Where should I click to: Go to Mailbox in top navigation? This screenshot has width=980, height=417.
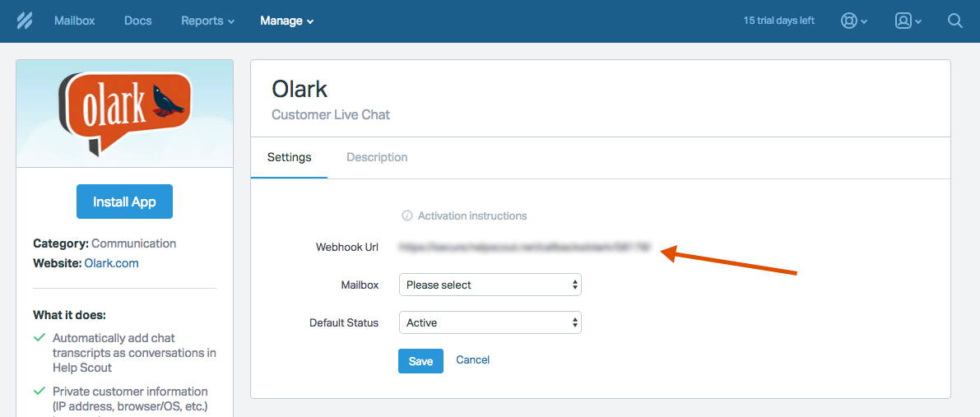tap(74, 21)
